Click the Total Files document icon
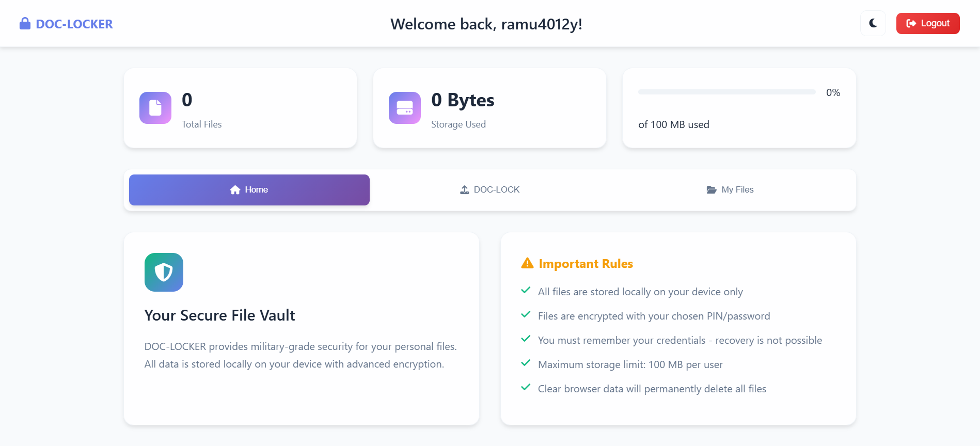 point(155,108)
